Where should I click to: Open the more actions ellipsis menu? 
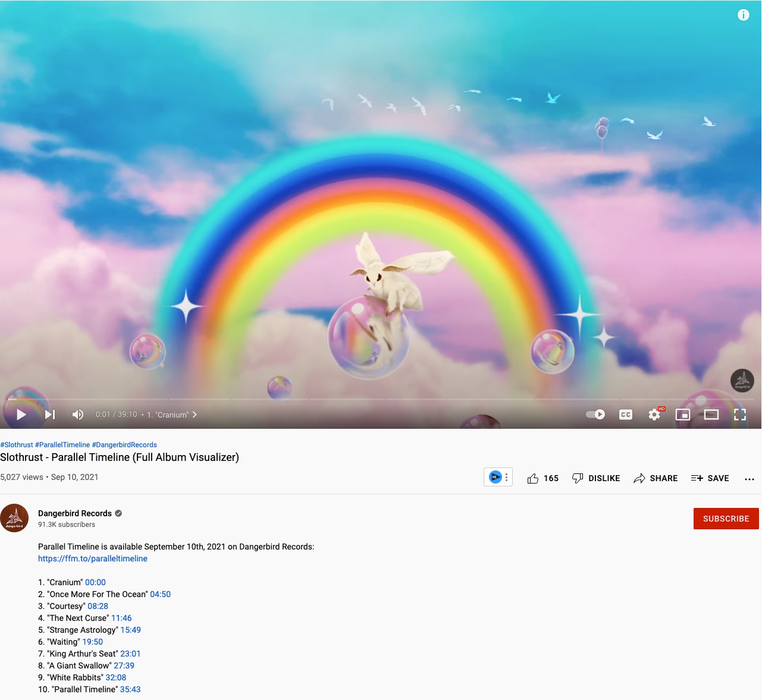click(x=750, y=478)
